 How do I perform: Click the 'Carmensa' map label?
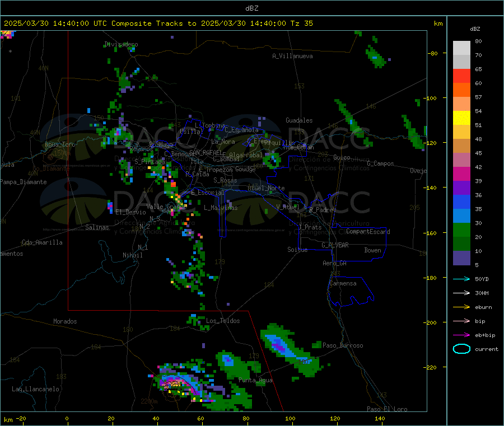click(x=343, y=283)
